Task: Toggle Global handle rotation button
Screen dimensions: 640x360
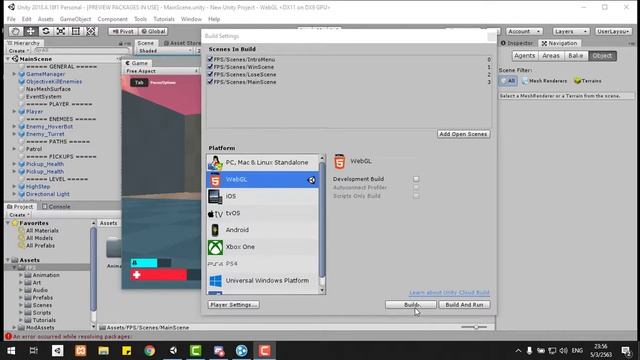Action: pos(153,31)
